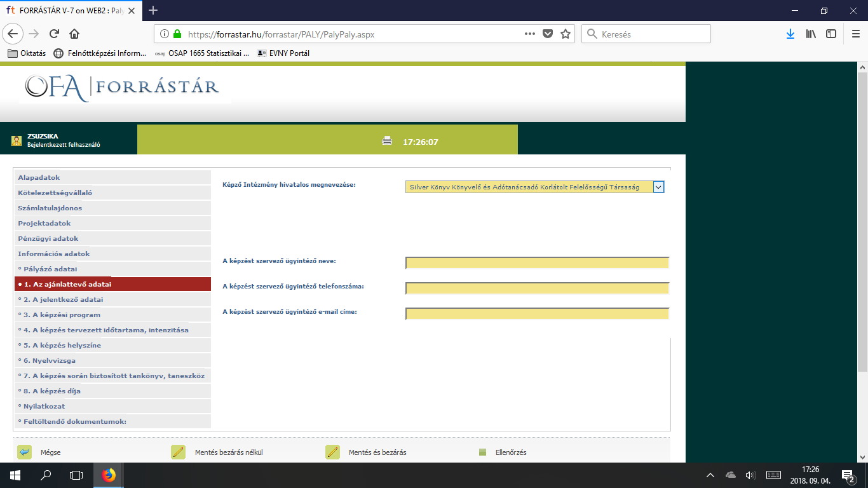Screen dimensions: 868x488
Task: Go back with the browser back arrow
Action: pyautogui.click(x=13, y=34)
